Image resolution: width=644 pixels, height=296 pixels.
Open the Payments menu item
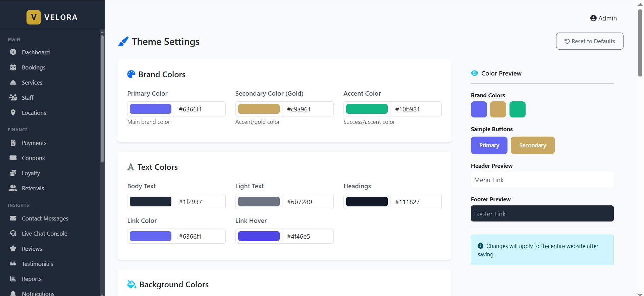[34, 143]
